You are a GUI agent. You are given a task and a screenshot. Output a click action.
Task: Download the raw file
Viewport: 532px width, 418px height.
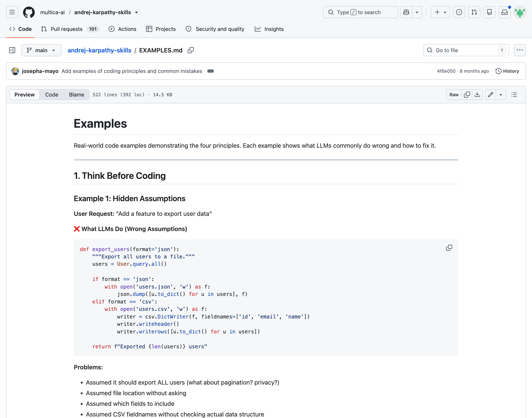(x=477, y=94)
